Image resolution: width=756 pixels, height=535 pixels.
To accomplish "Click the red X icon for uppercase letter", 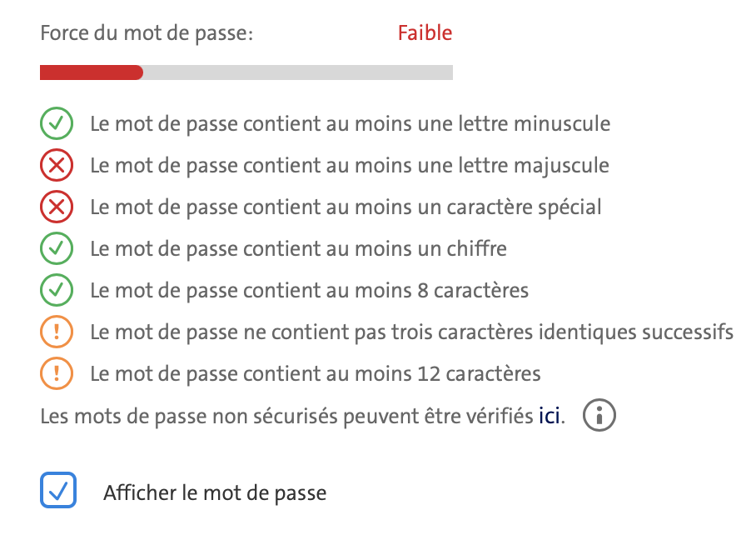I will (x=57, y=166).
